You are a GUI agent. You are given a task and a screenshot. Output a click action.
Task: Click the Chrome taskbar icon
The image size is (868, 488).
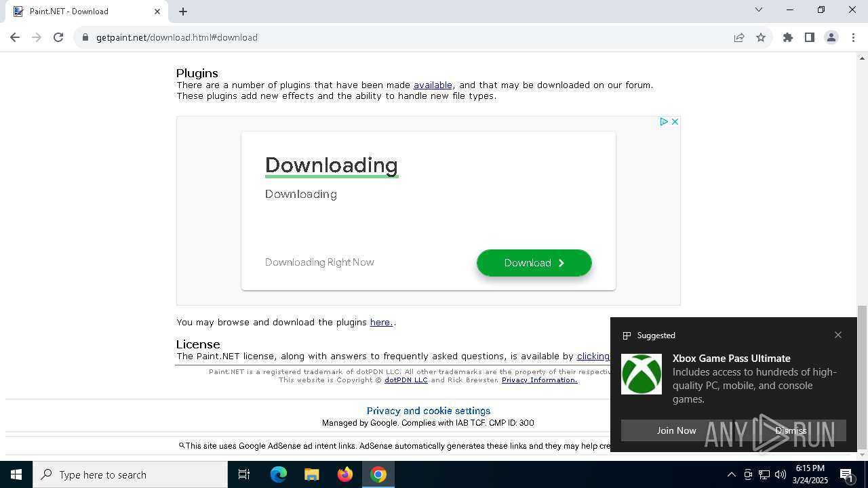click(x=378, y=474)
